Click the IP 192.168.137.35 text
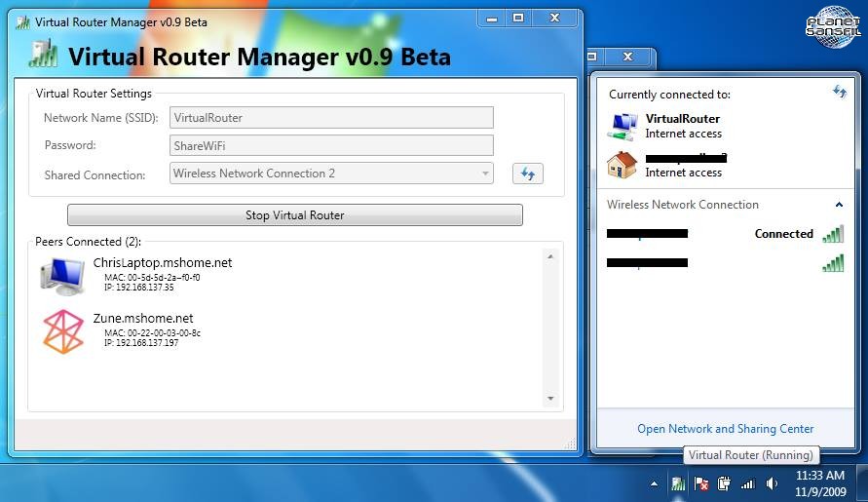The height and width of the screenshot is (502, 868). [139, 287]
